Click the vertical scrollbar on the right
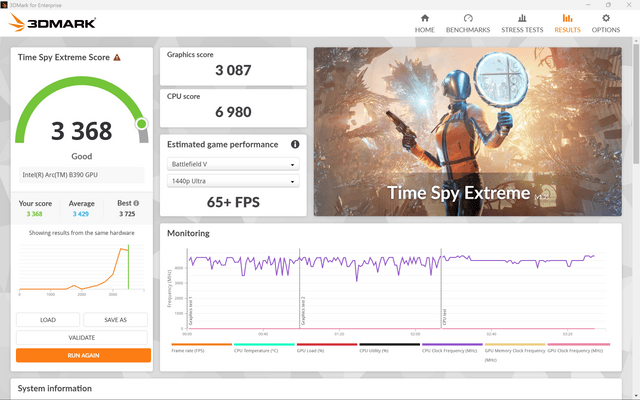640x400 pixels. pyautogui.click(x=636, y=102)
